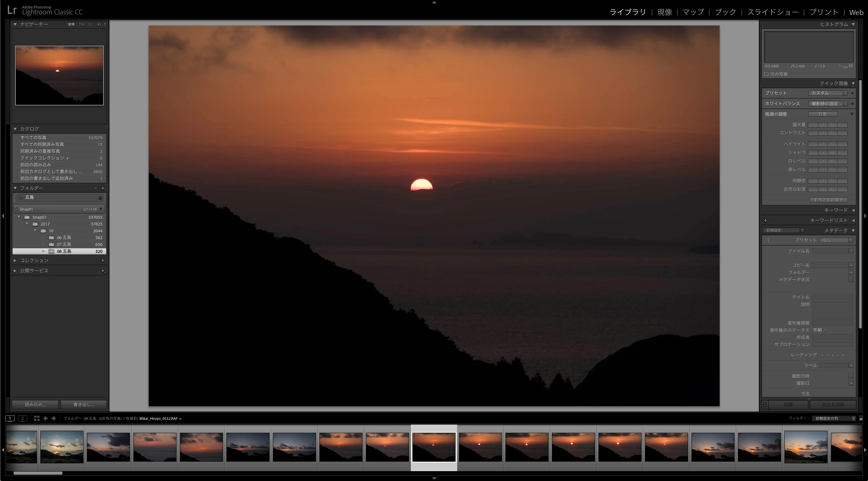Click the go forward arrow in filmstrip bar
The height and width of the screenshot is (481, 868).
point(54,418)
